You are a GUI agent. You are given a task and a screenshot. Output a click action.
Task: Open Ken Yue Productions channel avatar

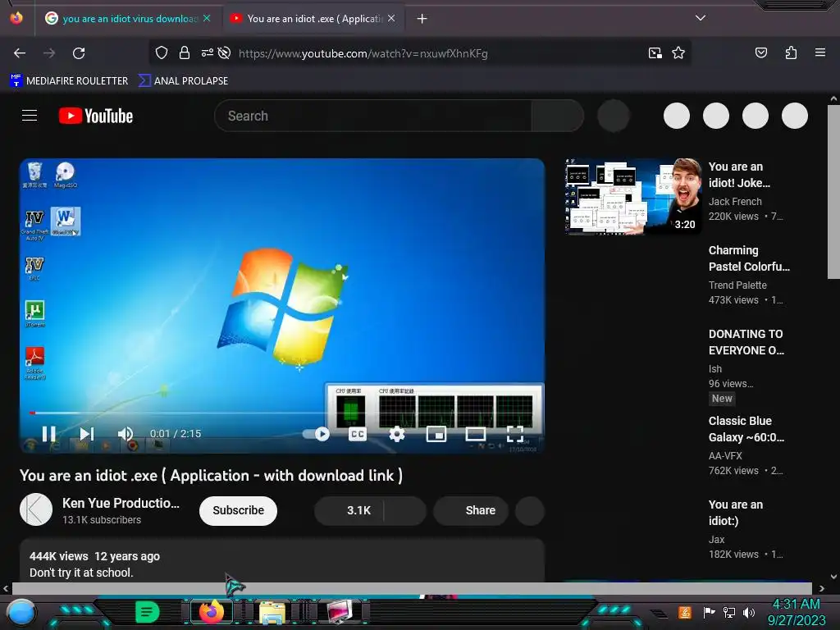point(36,509)
